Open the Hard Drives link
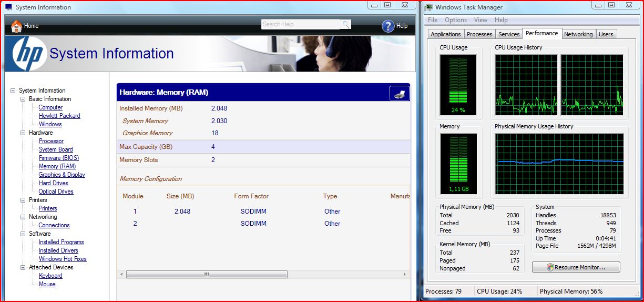 click(54, 183)
